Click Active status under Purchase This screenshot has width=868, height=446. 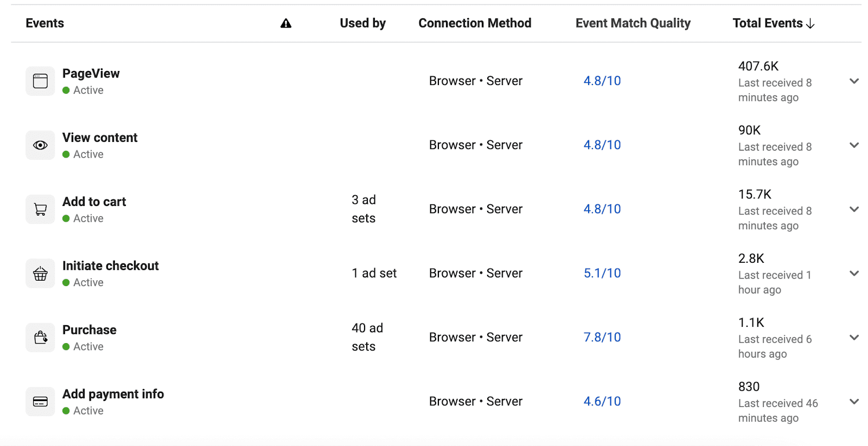83,346
